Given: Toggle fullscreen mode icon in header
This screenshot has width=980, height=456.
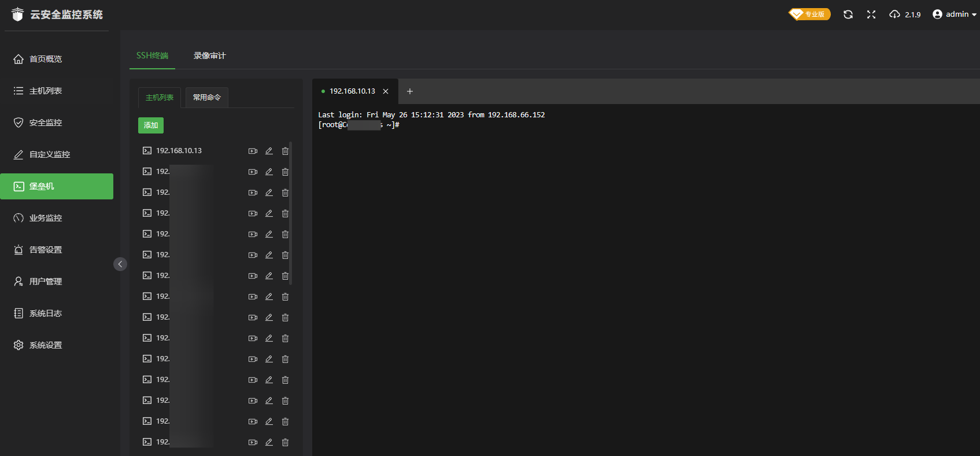Looking at the screenshot, I should click(x=871, y=14).
